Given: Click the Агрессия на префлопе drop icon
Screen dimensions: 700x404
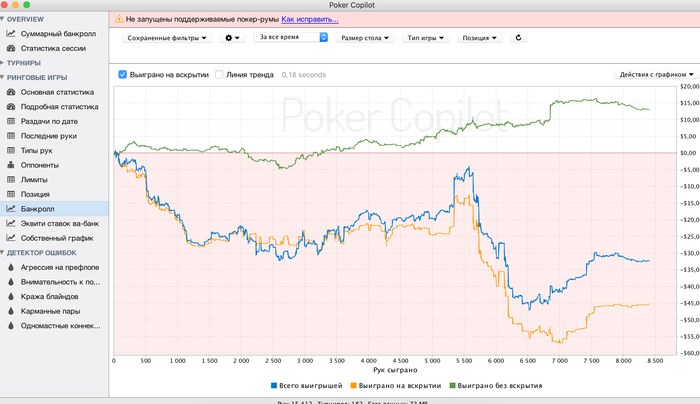Looking at the screenshot, I should click(x=11, y=267).
